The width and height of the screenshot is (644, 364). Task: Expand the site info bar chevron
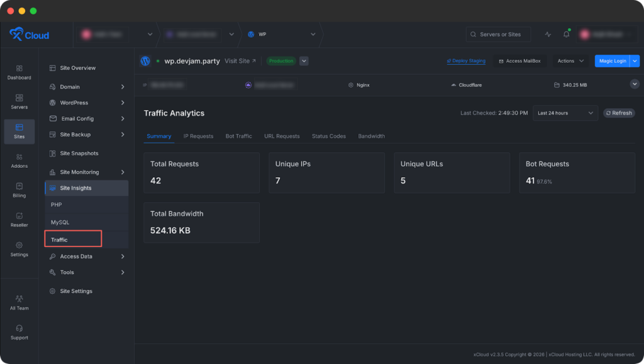coord(634,84)
